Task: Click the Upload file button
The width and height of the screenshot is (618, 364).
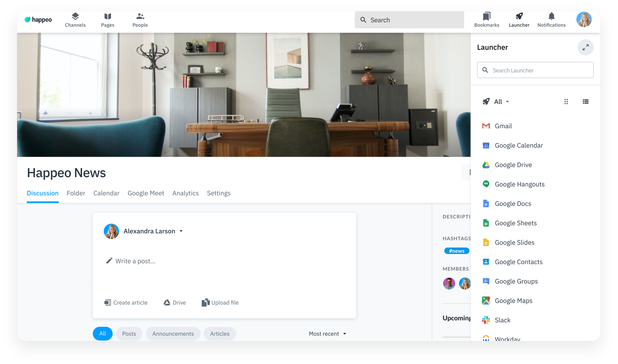Action: coord(220,303)
